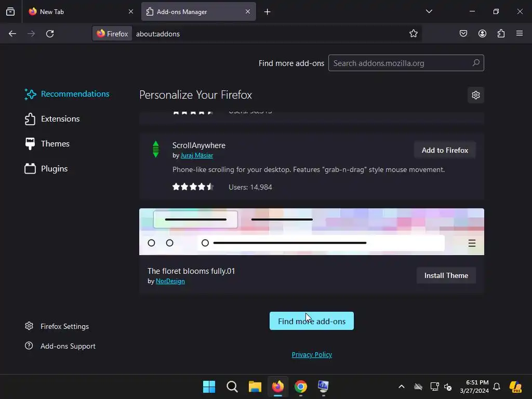Open the add-ons tools gear menu

pos(476,95)
